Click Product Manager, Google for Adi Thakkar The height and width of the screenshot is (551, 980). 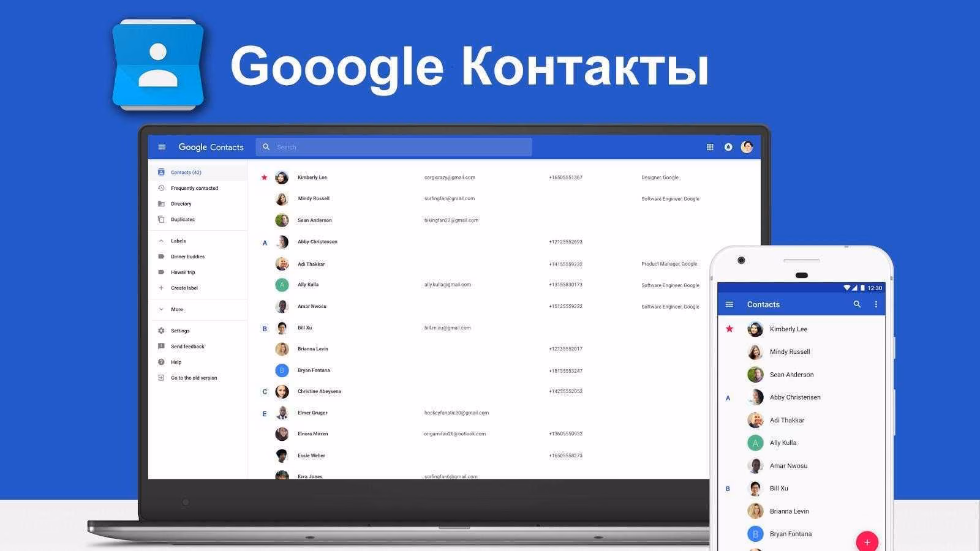point(669,264)
